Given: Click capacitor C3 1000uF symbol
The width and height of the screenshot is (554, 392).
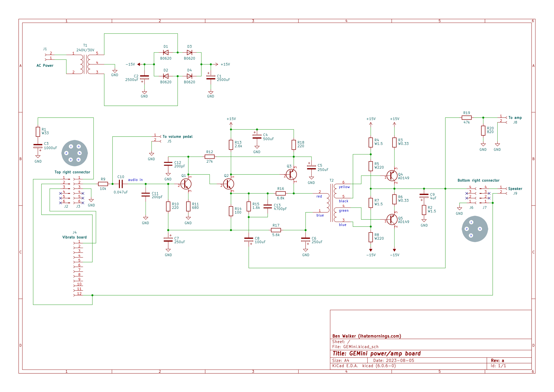Looking at the screenshot, I should (38, 146).
